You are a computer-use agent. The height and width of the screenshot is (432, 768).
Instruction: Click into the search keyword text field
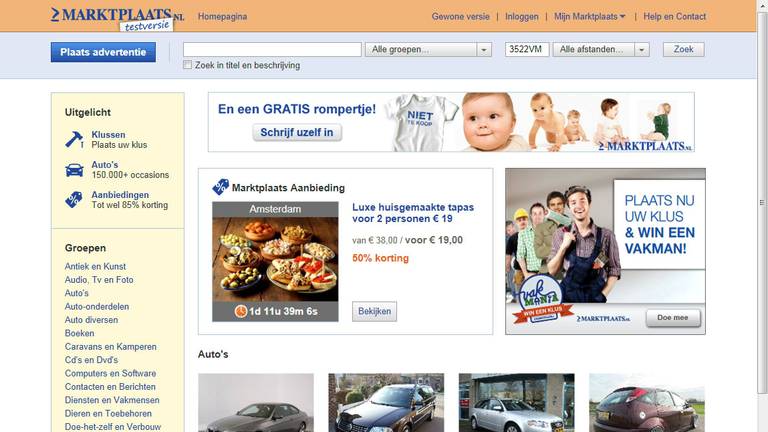coord(272,49)
